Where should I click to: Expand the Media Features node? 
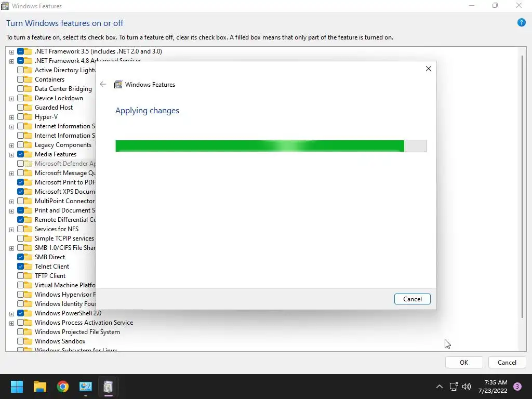click(11, 155)
